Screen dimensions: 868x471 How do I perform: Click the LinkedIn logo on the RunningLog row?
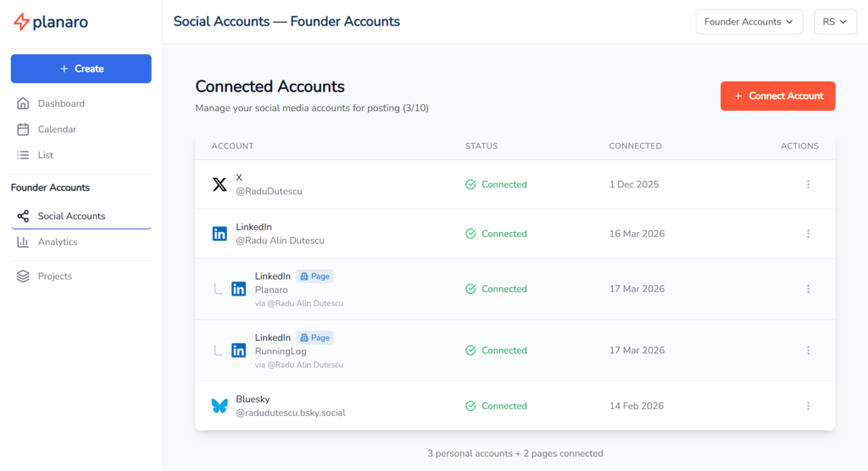(x=238, y=351)
